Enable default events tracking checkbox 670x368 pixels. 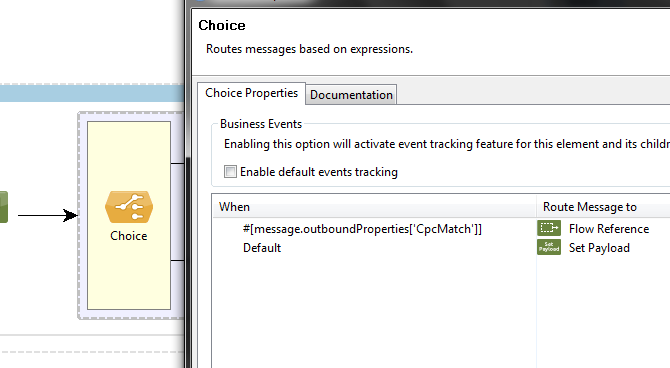230,172
